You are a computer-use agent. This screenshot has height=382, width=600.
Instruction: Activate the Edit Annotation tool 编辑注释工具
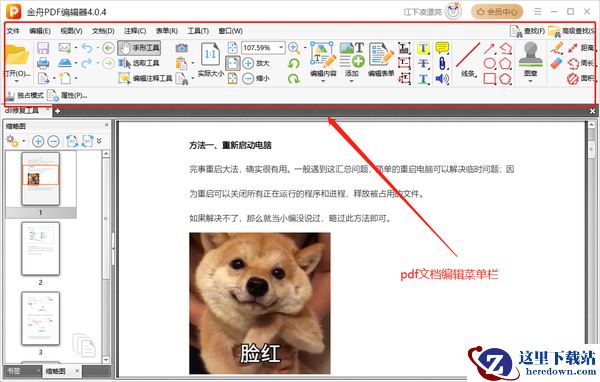[145, 78]
